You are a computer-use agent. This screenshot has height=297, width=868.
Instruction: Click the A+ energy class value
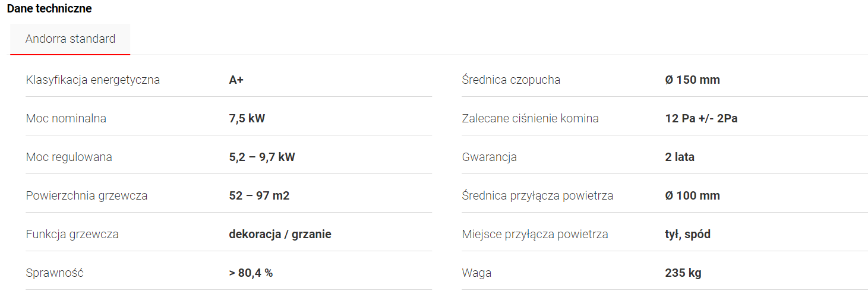(x=236, y=80)
